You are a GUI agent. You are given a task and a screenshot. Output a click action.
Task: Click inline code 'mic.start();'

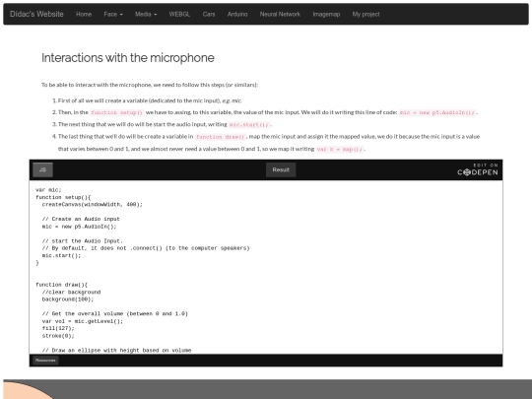(x=249, y=124)
